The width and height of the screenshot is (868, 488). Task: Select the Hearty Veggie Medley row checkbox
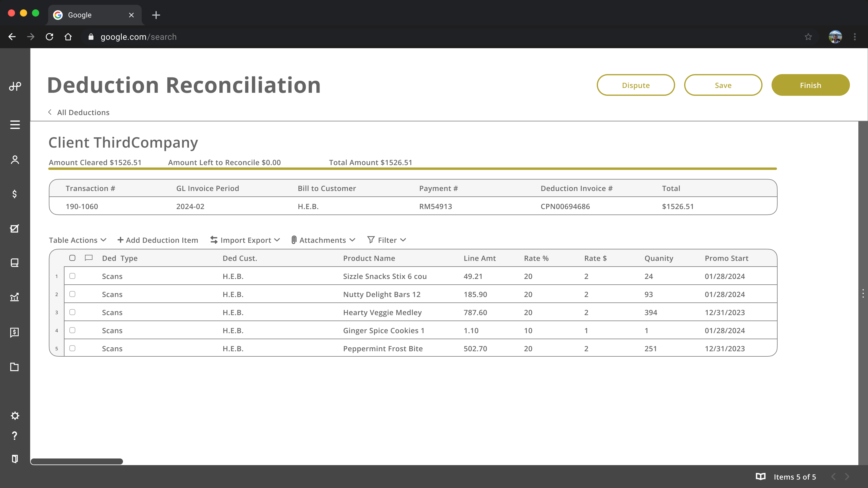click(x=72, y=312)
